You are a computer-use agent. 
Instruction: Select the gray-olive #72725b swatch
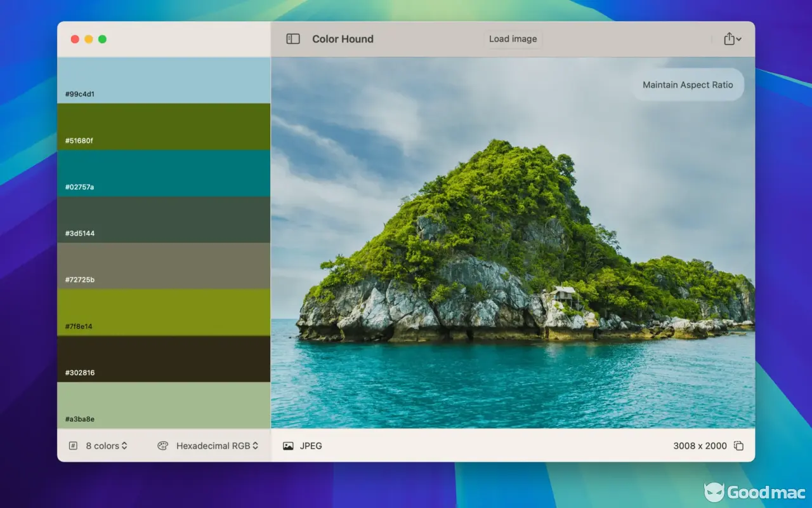tap(164, 265)
